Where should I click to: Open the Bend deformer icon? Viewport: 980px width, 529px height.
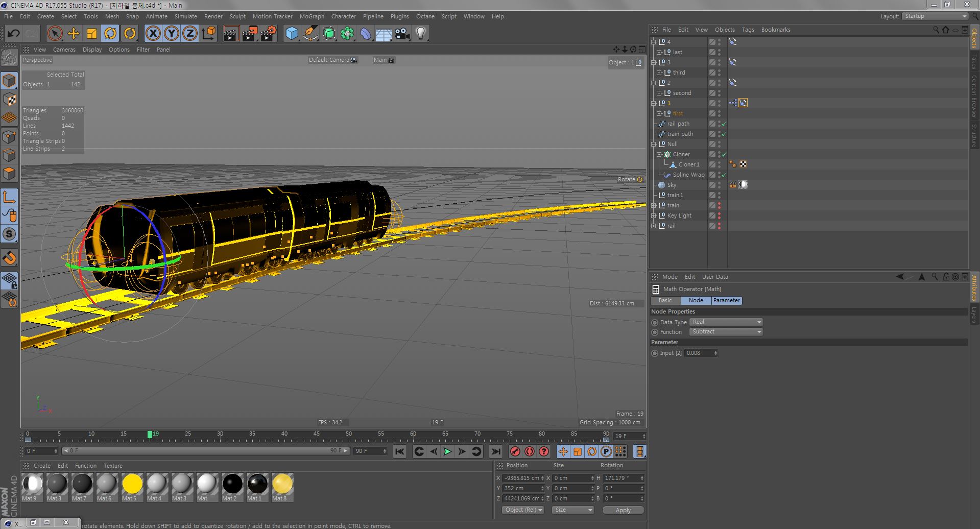coord(366,34)
